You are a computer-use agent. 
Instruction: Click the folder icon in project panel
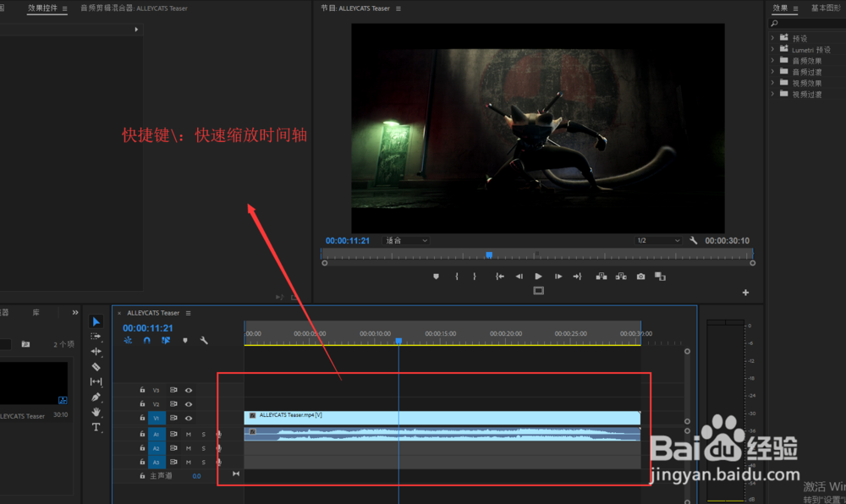[x=25, y=344]
